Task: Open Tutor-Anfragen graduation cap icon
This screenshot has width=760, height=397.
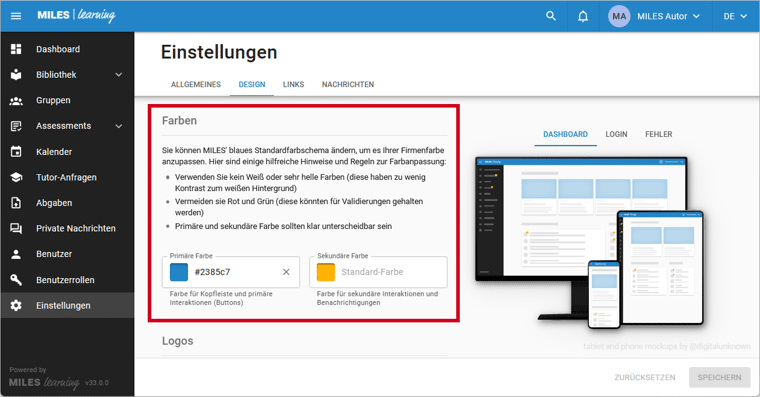Action: pos(16,177)
